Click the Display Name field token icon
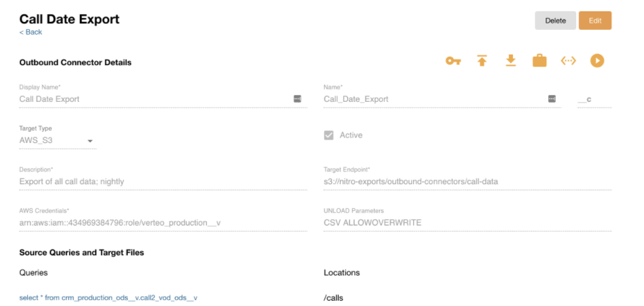The width and height of the screenshot is (644, 306). pyautogui.click(x=297, y=99)
